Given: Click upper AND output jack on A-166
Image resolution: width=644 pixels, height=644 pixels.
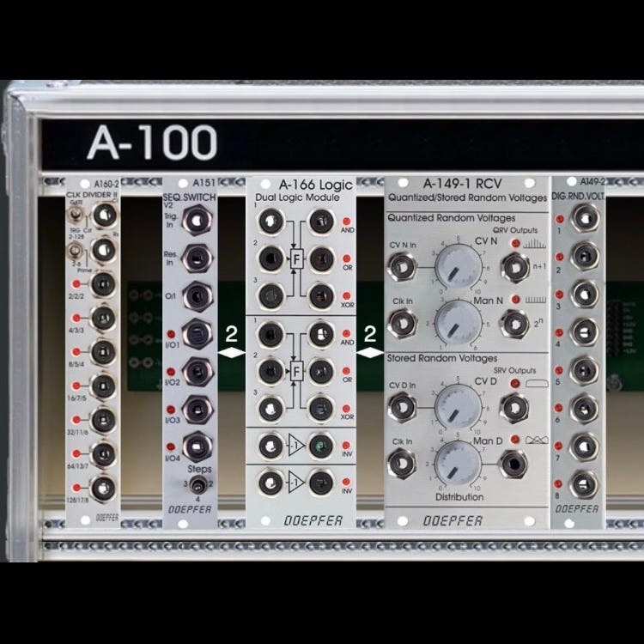Looking at the screenshot, I should (321, 222).
